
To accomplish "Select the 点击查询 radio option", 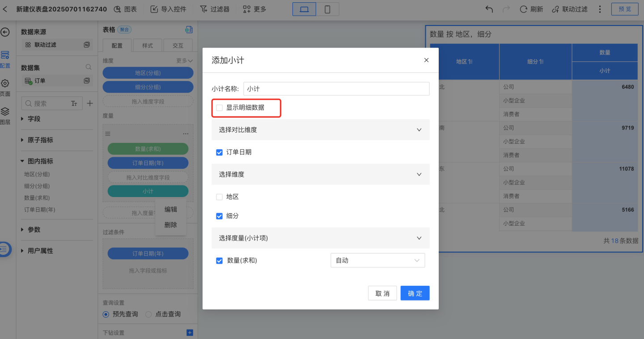I will pos(149,314).
